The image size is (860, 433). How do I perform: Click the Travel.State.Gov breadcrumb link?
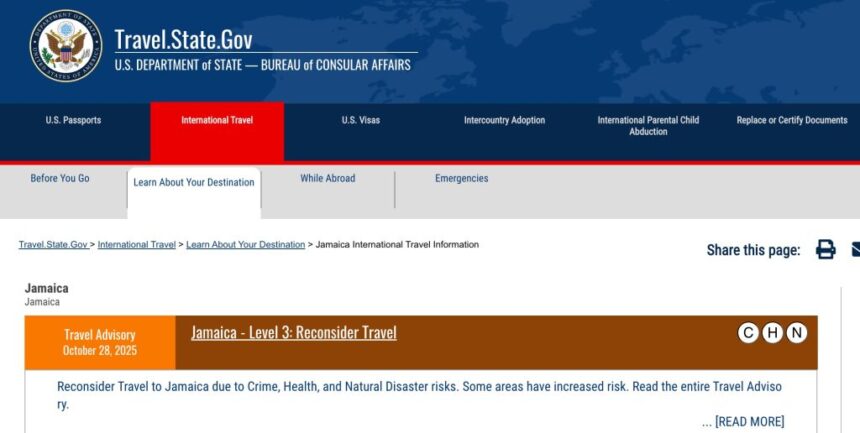(x=53, y=245)
